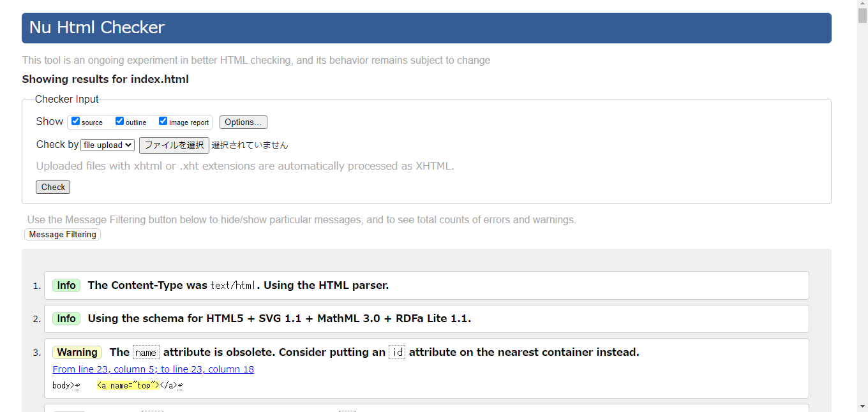The image size is (868, 412).
Task: Follow the line 23 column 5 link
Action: coord(153,369)
